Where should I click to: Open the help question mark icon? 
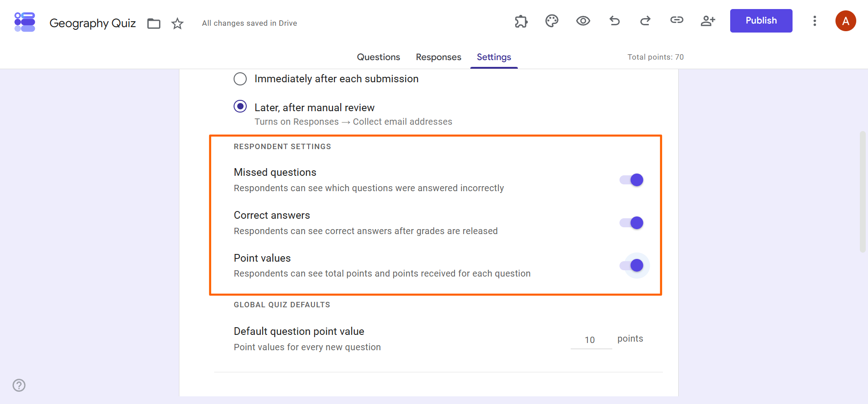pyautogui.click(x=19, y=385)
